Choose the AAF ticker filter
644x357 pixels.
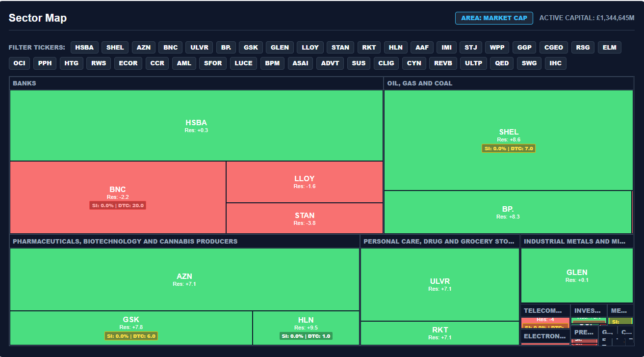pyautogui.click(x=422, y=48)
